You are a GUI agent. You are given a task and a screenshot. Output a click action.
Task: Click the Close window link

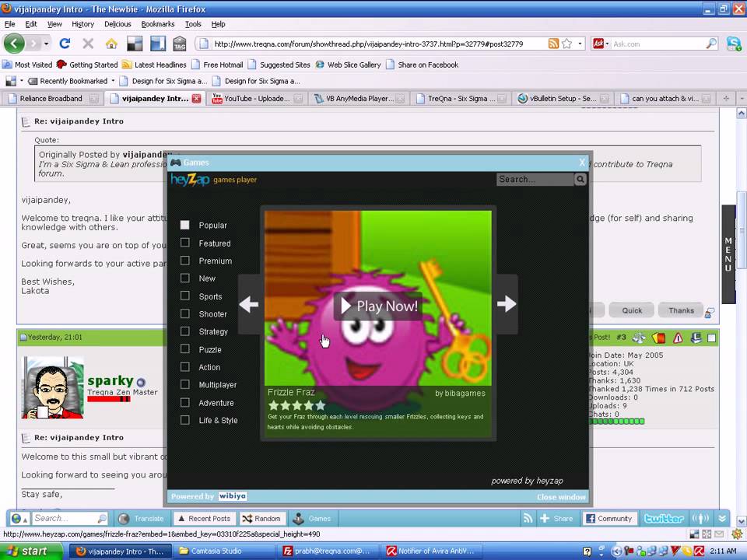pos(561,497)
